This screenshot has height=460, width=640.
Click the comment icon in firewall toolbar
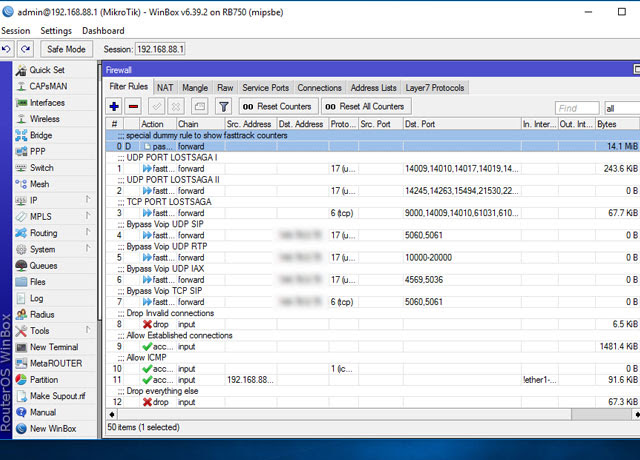click(200, 107)
